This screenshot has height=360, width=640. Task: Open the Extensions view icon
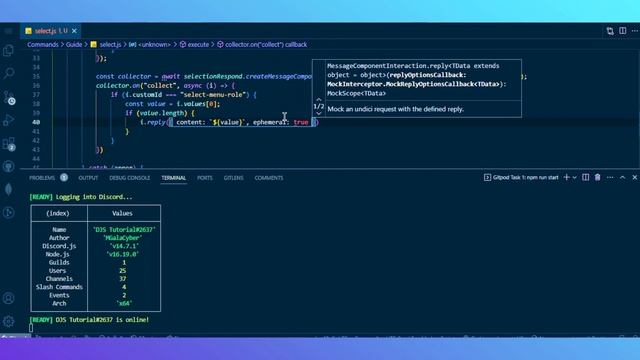coord(9,143)
